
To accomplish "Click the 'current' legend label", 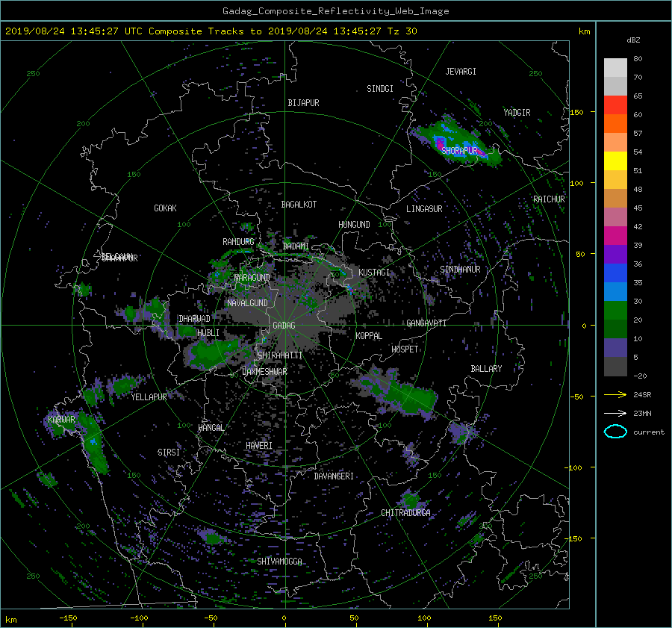I will pos(649,432).
